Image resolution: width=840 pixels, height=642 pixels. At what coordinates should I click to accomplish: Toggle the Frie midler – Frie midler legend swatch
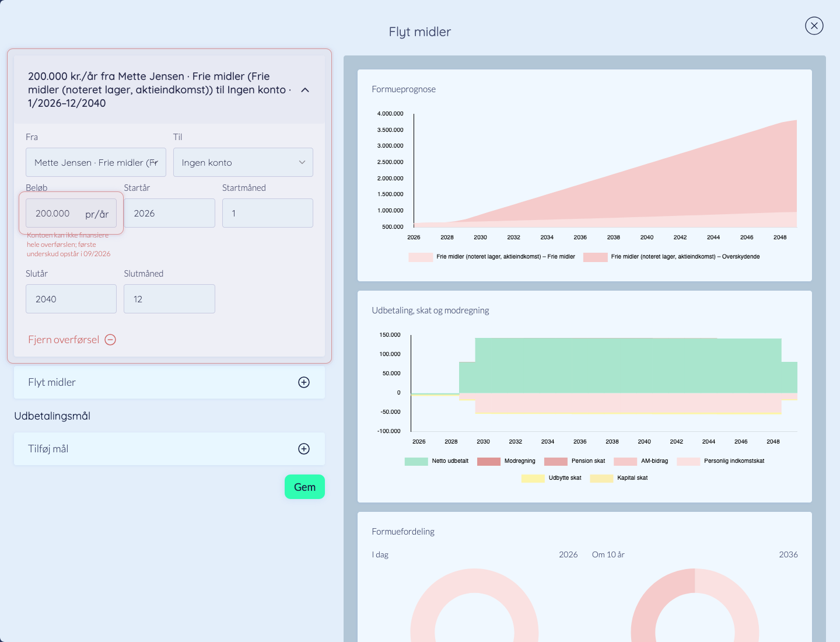coord(421,257)
